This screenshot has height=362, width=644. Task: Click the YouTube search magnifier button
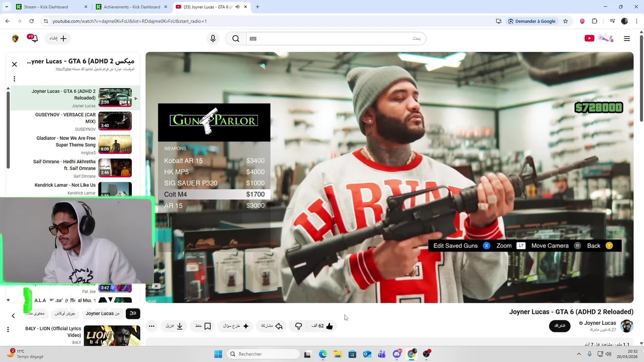[235, 38]
